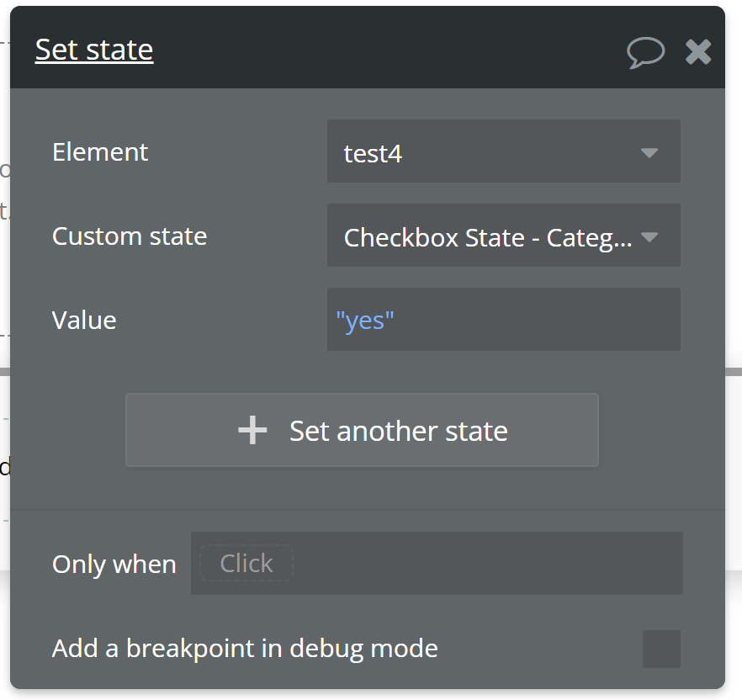Click the arrow beside test4

tap(649, 152)
